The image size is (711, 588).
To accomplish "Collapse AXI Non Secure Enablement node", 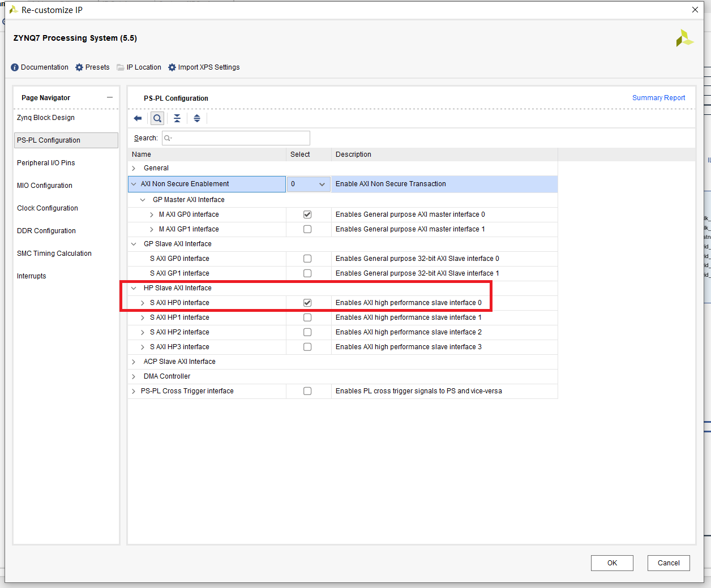I will point(134,184).
